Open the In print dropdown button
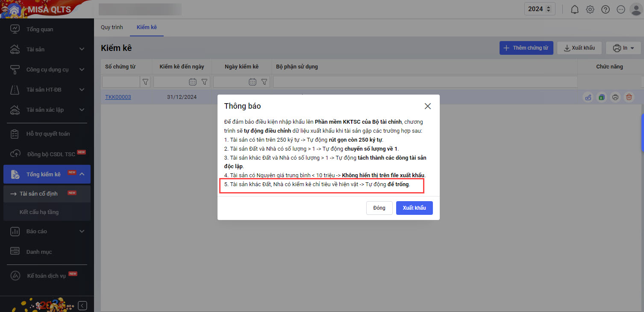 point(623,48)
